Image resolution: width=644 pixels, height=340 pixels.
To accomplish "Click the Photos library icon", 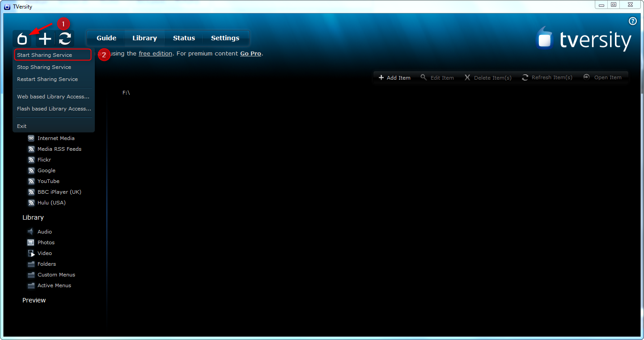I will pyautogui.click(x=30, y=242).
